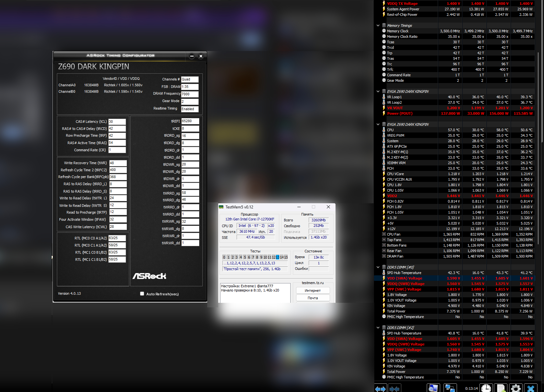Image resolution: width=544 pixels, height=392 pixels.
Task: Click the Realtime Timing field showing Enabled
Action: pos(190,109)
